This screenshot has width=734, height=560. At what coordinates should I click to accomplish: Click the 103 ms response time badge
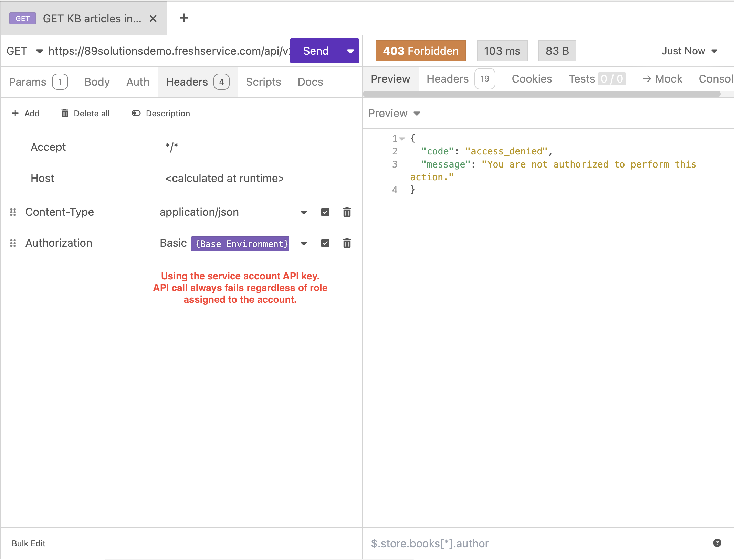(502, 51)
